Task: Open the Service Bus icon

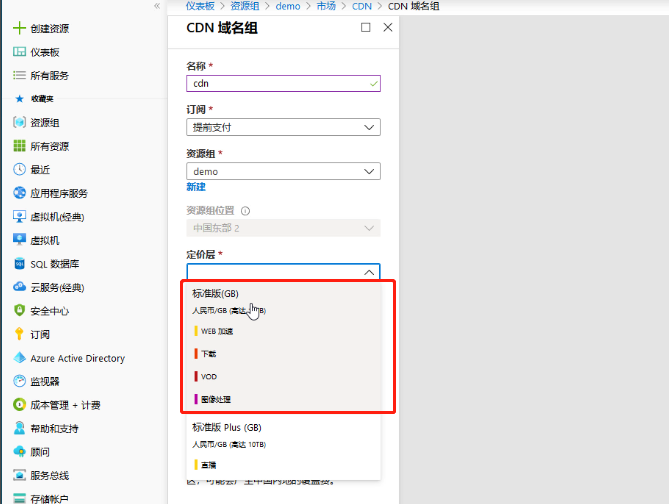Action: (19, 475)
